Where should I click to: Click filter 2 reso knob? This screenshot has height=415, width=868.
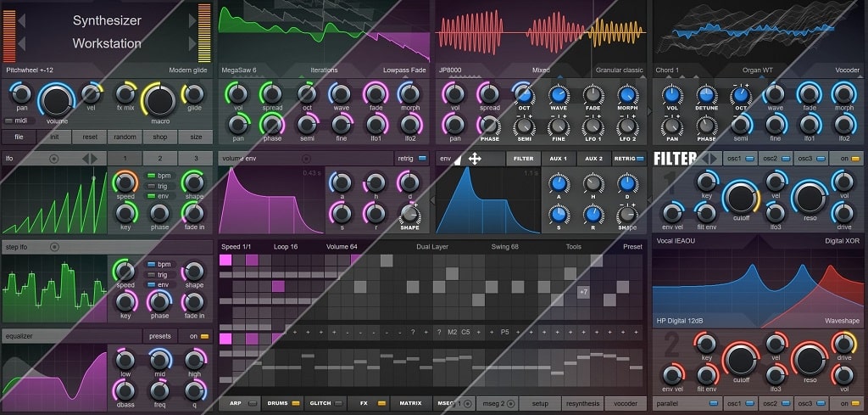(x=810, y=360)
